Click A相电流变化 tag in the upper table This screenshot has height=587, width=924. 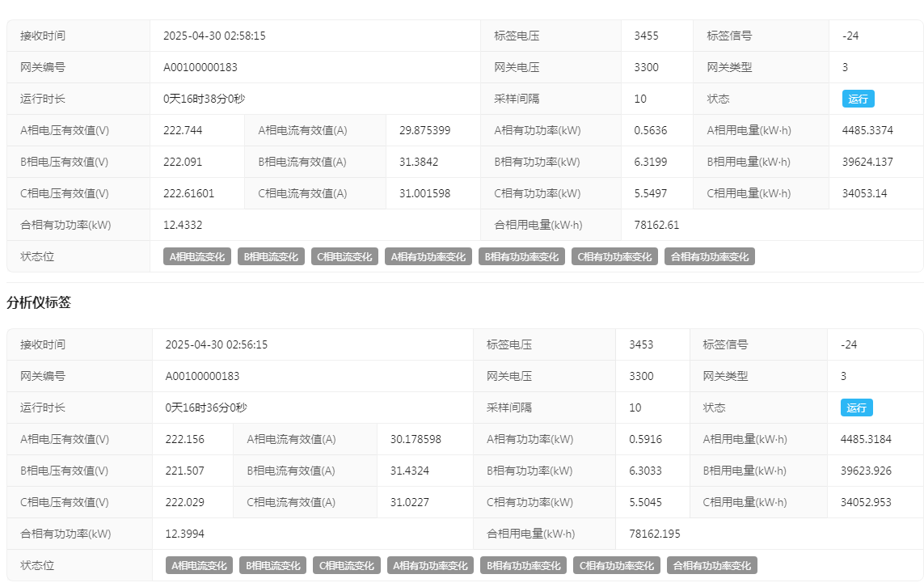[x=196, y=257]
